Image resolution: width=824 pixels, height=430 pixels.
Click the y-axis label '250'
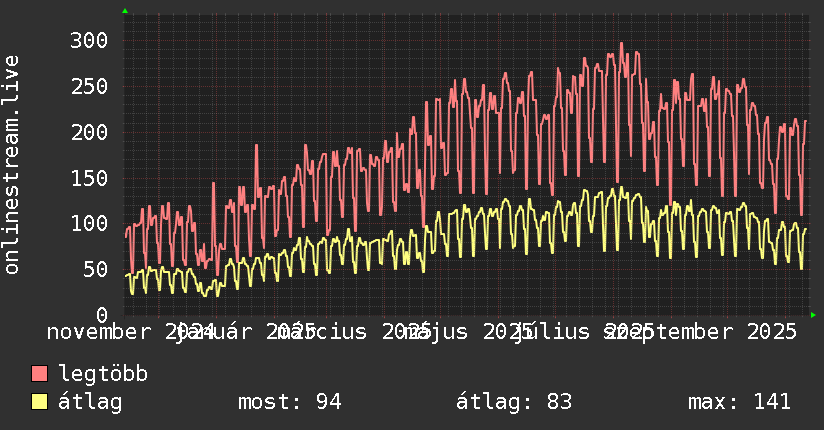tap(89, 86)
